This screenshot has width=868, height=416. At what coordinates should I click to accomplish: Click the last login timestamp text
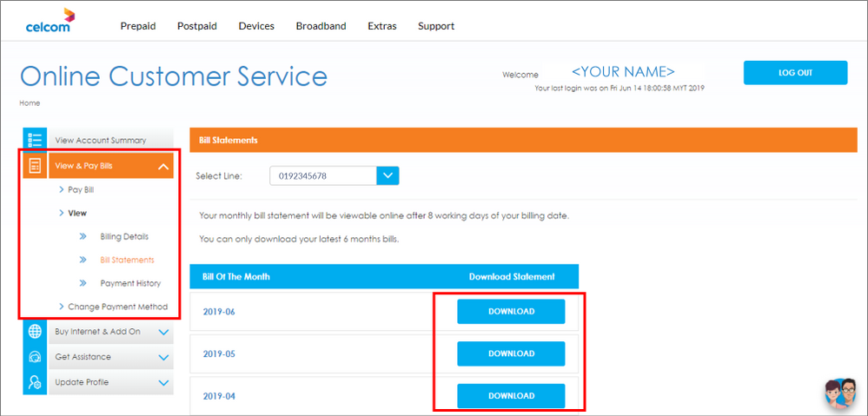click(x=620, y=88)
